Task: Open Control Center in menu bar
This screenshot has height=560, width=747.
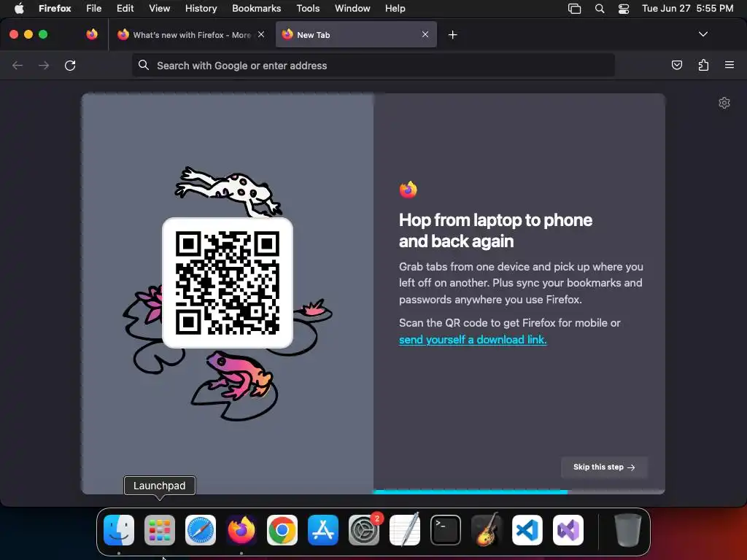Action: click(624, 9)
